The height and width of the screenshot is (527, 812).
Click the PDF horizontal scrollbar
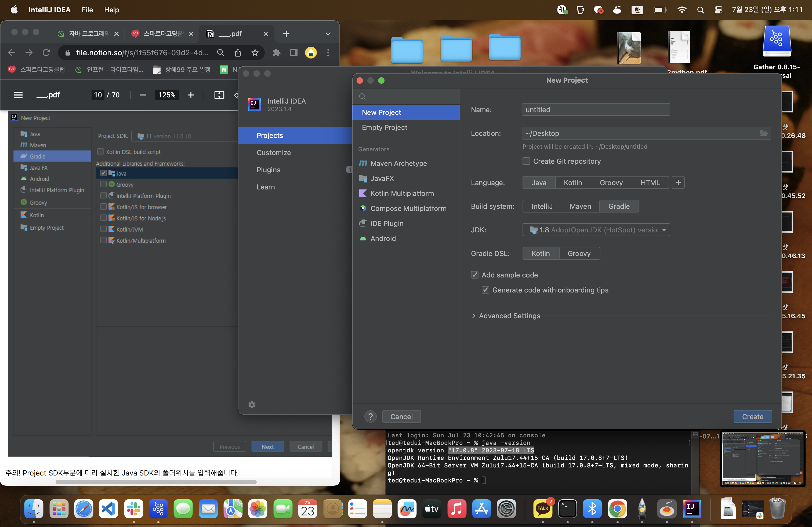(x=156, y=482)
